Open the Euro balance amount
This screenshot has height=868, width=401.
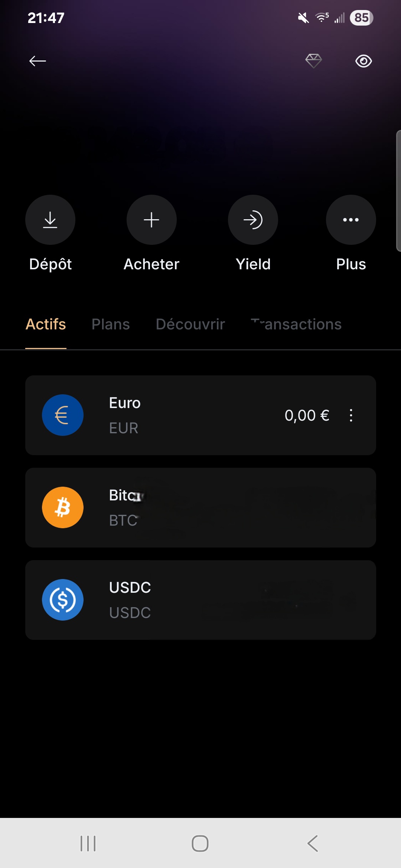pos(307,415)
